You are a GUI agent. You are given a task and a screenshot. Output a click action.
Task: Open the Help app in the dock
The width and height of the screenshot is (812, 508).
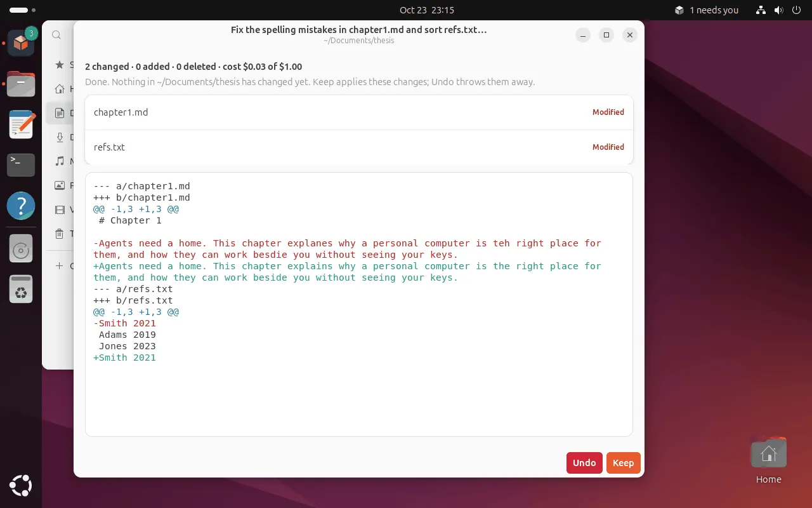(21, 206)
